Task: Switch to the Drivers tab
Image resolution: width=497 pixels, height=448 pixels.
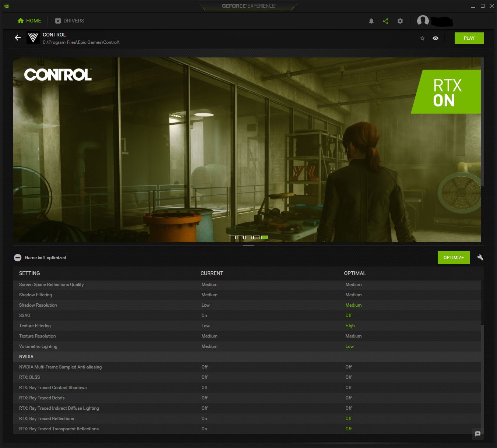Action: tap(70, 21)
